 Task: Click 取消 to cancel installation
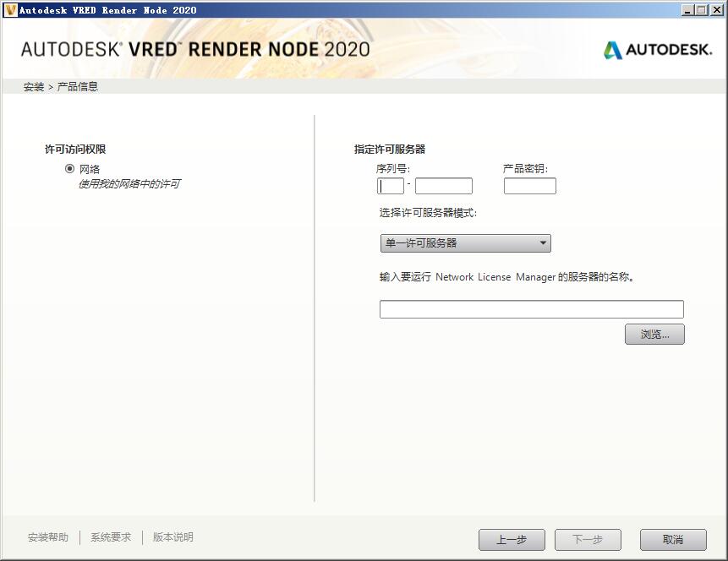coord(672,539)
